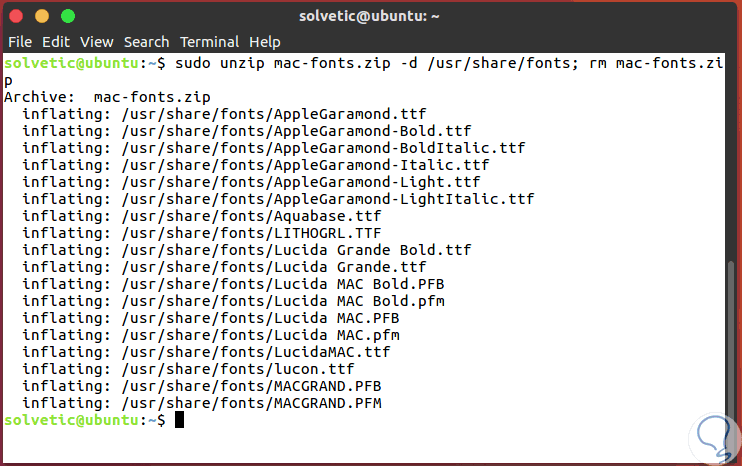This screenshot has height=466, width=742.
Task: Open the View menu
Action: point(97,42)
